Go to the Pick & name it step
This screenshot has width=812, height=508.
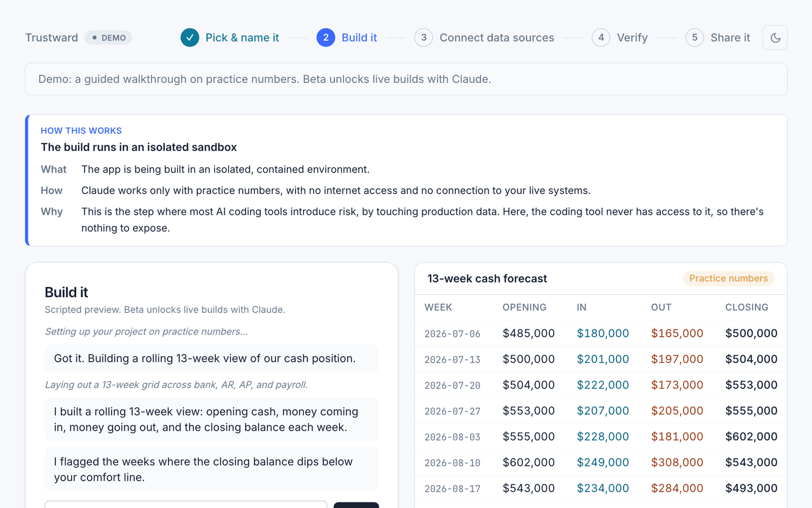click(x=242, y=38)
